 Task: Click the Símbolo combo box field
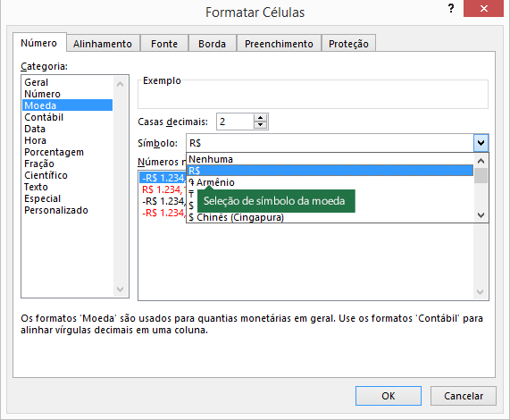(x=330, y=143)
